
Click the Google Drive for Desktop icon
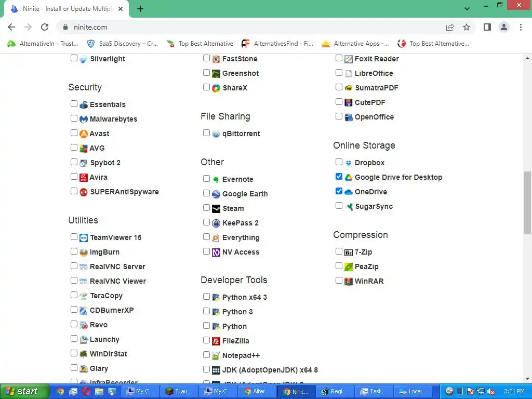349,178
